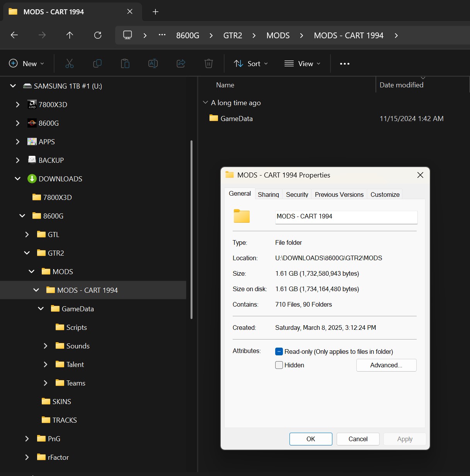Click the folder name text field

coord(346,217)
